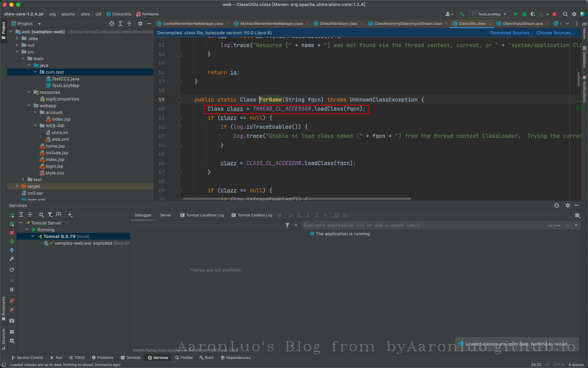
Task: Click the Choose Sources link
Action: click(x=555, y=33)
